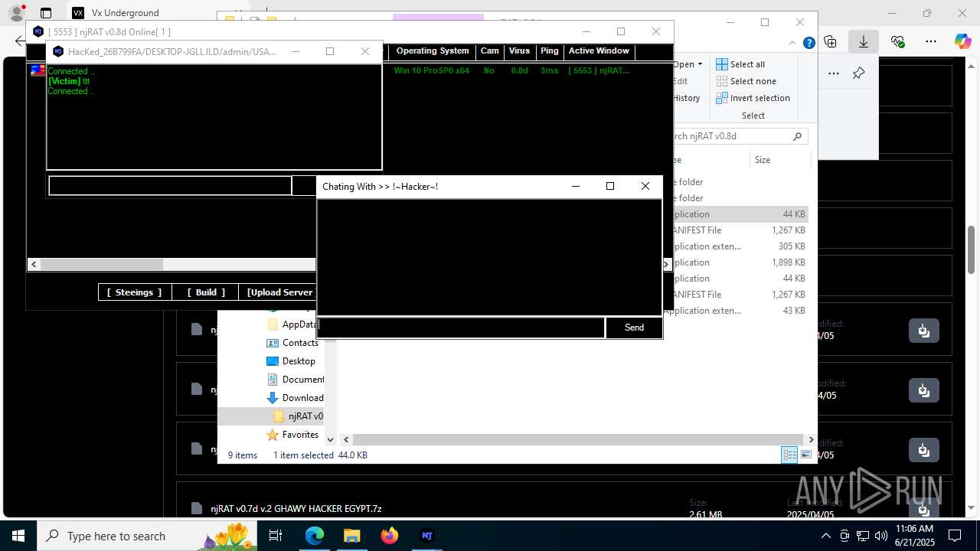Click the pin icon in downloads panel

point(858,73)
